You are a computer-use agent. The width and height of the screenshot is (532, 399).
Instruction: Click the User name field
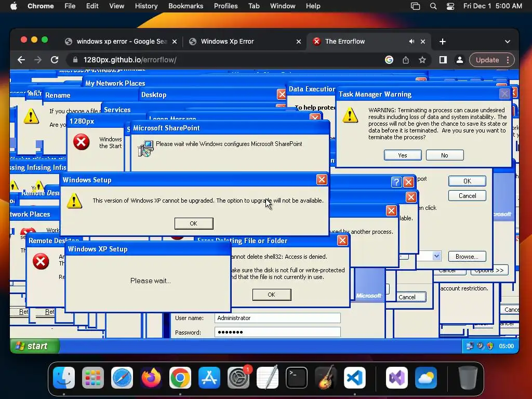coord(277,318)
